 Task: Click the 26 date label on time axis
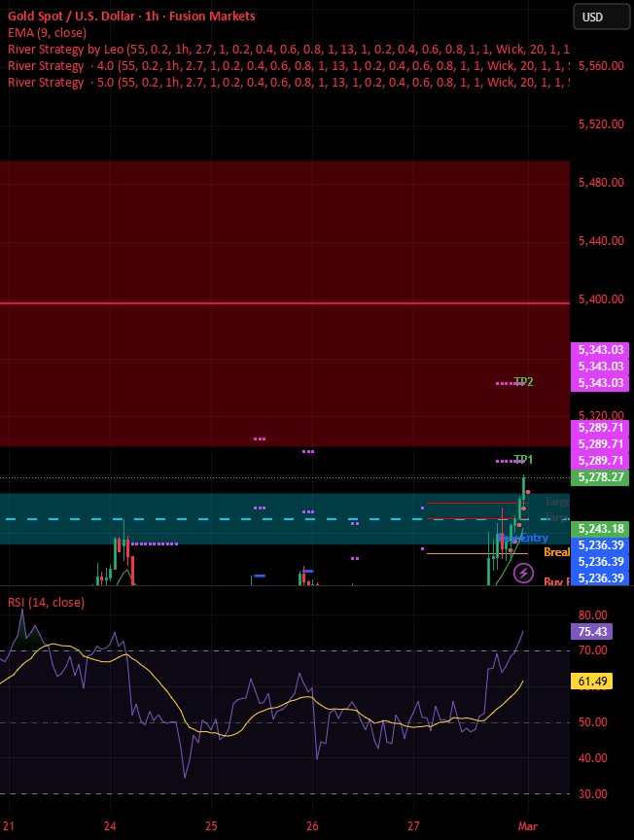pyautogui.click(x=312, y=826)
